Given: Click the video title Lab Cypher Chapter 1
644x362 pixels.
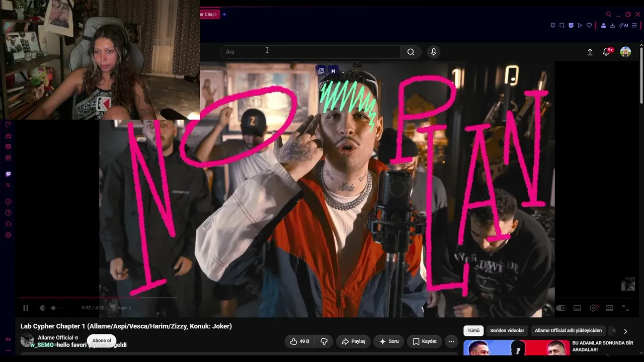Looking at the screenshot, I should coord(126,326).
